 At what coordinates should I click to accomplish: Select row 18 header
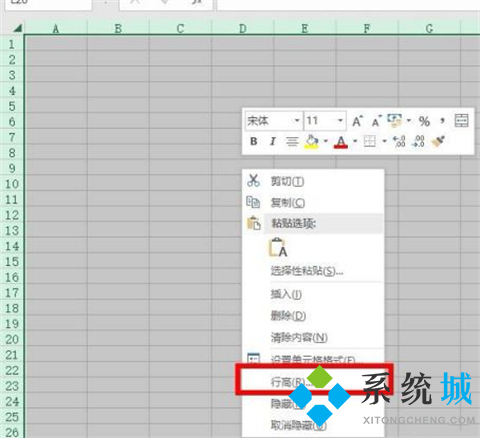(x=12, y=308)
